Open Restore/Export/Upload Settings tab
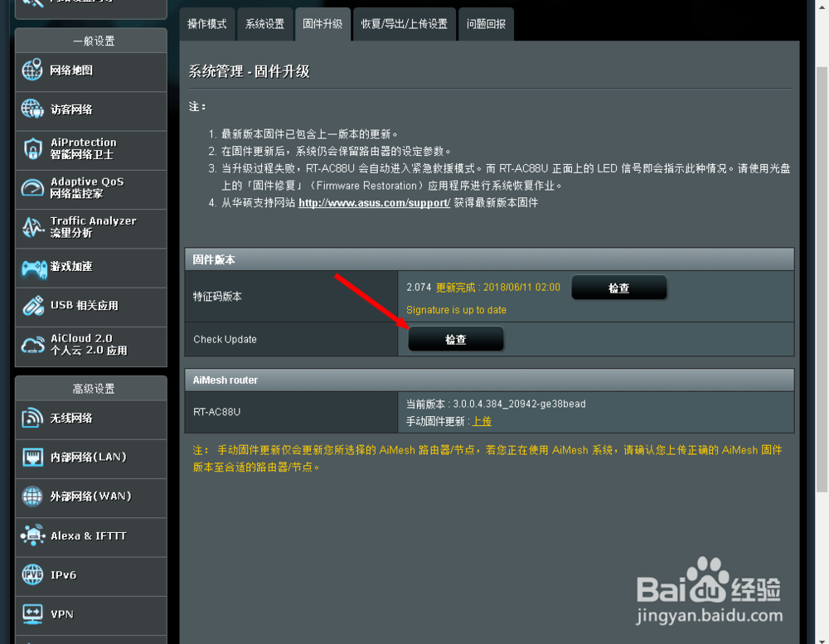The width and height of the screenshot is (829, 644). (x=405, y=24)
